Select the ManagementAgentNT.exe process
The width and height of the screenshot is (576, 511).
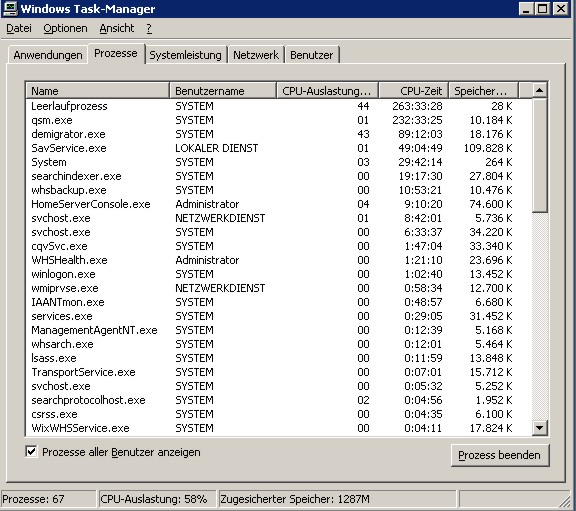(278, 330)
